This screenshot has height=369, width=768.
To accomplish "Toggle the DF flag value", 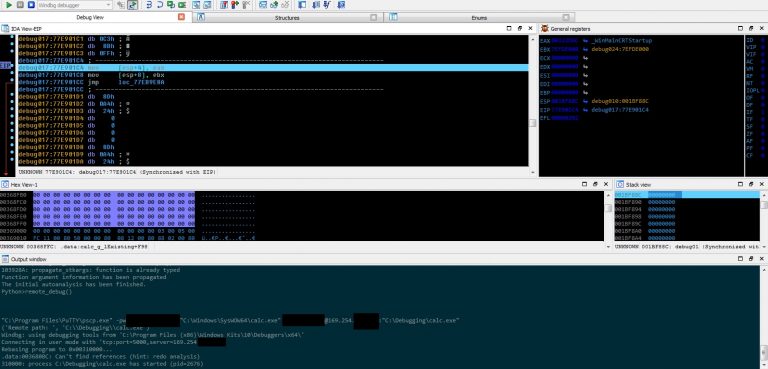I will tap(762, 104).
